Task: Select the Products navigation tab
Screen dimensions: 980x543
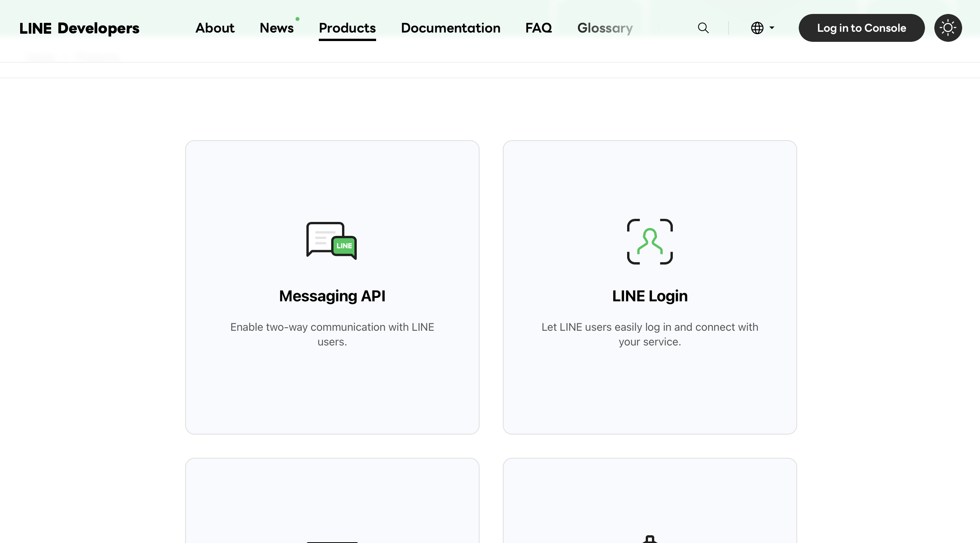Action: pyautogui.click(x=347, y=28)
